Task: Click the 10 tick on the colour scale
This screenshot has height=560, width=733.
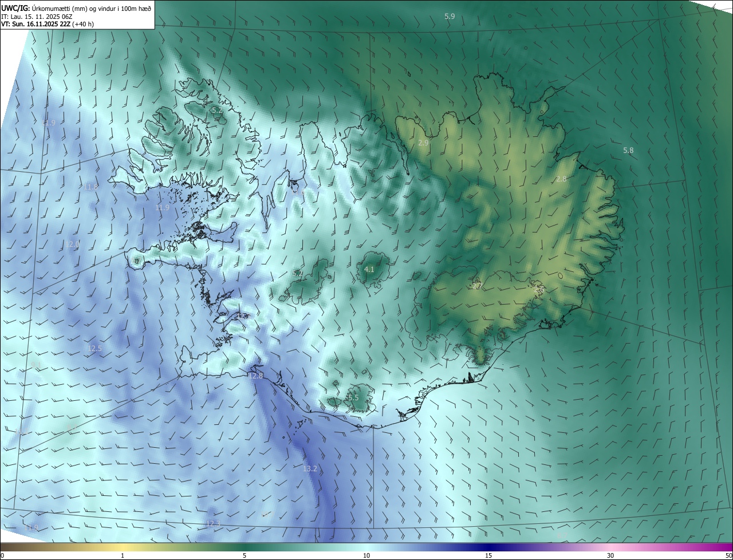Action: coord(366,556)
